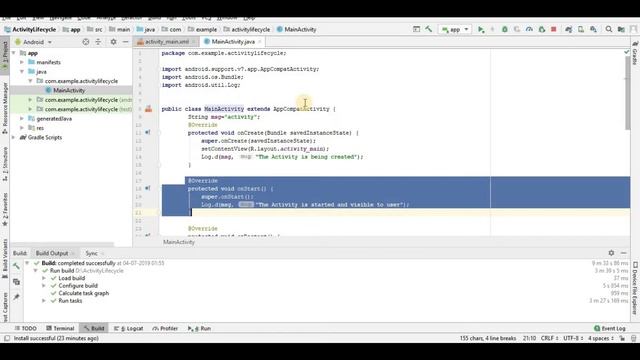The image size is (640, 360).
Task: Click the 21:10 cursor position indicator
Action: (529, 338)
